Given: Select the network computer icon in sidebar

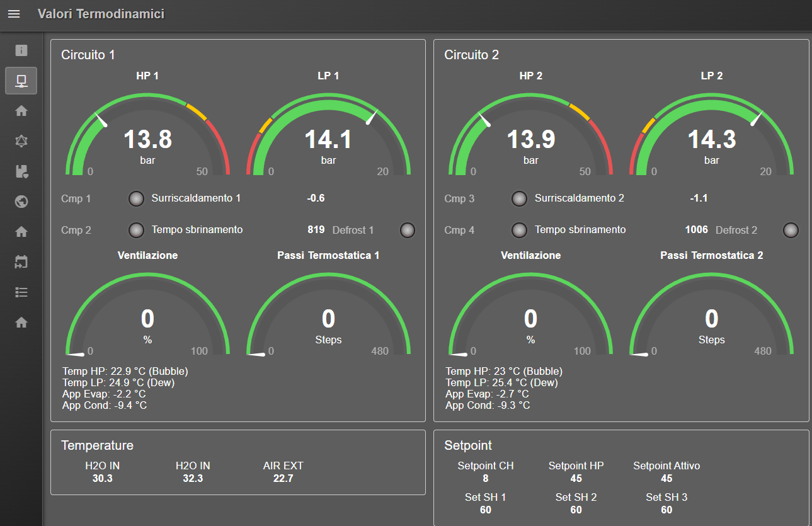Looking at the screenshot, I should tap(21, 81).
